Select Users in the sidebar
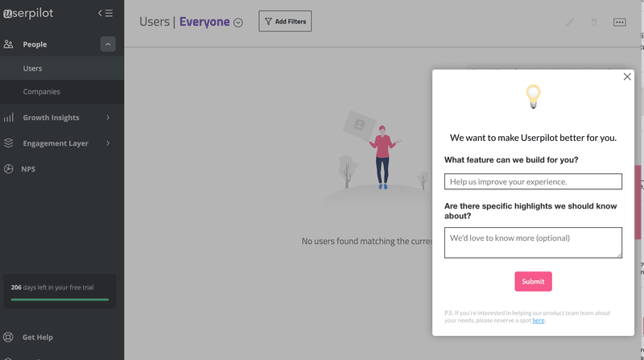This screenshot has width=644, height=360. pos(33,68)
